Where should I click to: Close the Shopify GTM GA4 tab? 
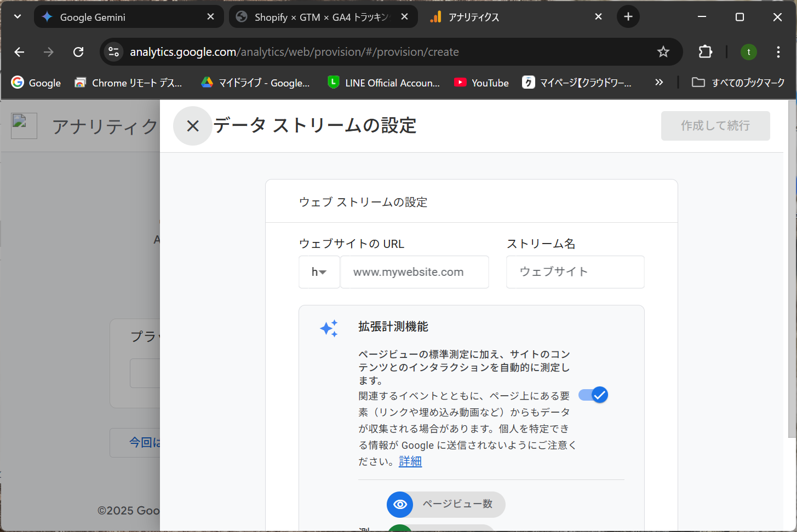404,17
